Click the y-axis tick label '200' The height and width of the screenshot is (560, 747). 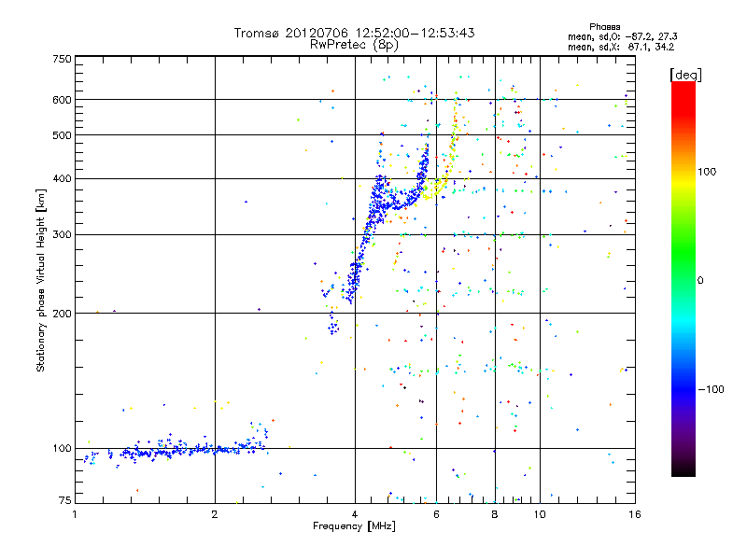pos(62,313)
